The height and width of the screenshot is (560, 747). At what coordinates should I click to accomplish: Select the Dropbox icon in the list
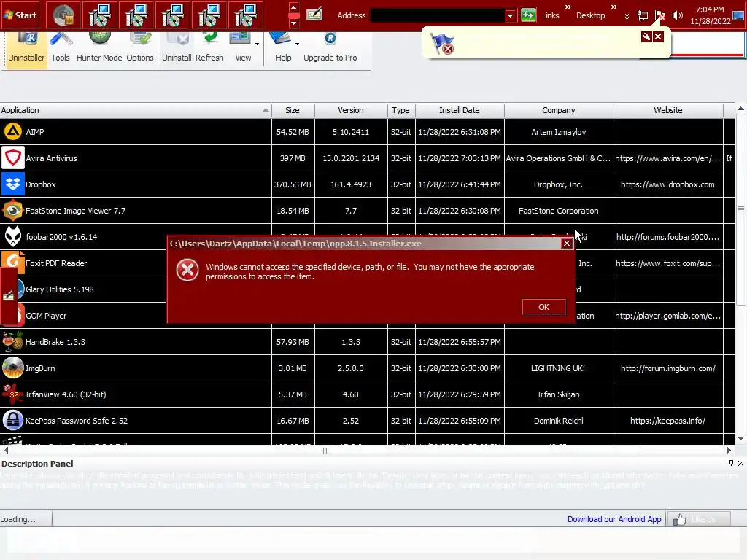[13, 184]
